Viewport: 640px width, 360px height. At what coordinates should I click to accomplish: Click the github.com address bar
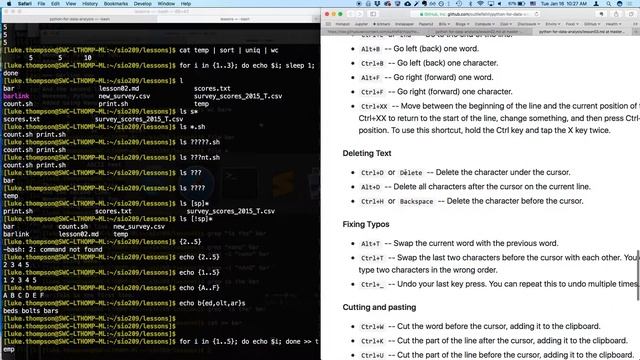point(476,14)
